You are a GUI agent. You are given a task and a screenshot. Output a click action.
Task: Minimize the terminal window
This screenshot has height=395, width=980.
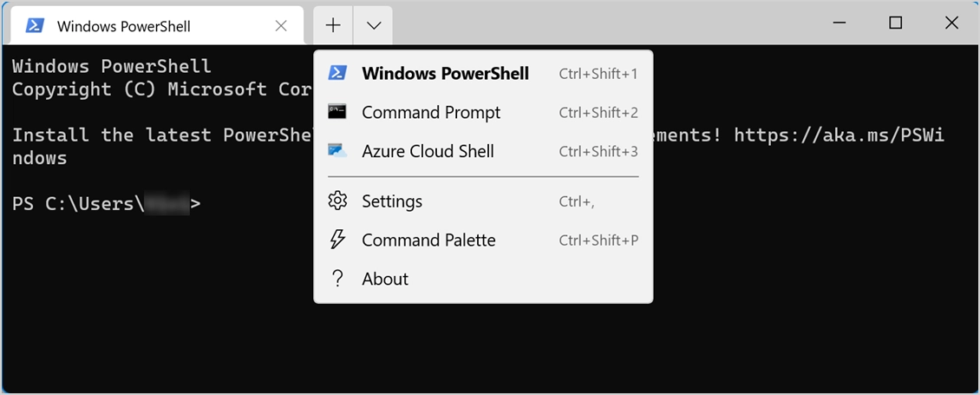pyautogui.click(x=840, y=23)
